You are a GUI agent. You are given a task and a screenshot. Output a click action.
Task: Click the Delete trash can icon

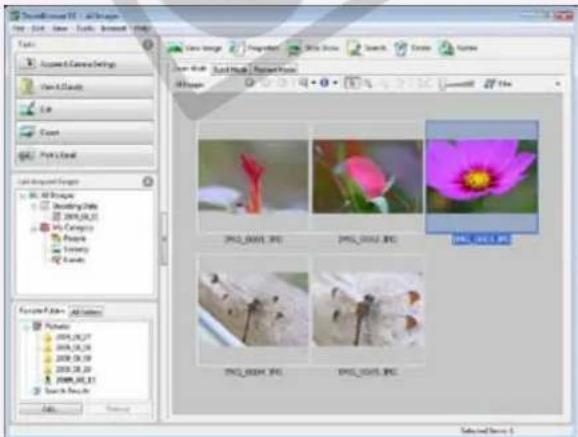coord(400,49)
